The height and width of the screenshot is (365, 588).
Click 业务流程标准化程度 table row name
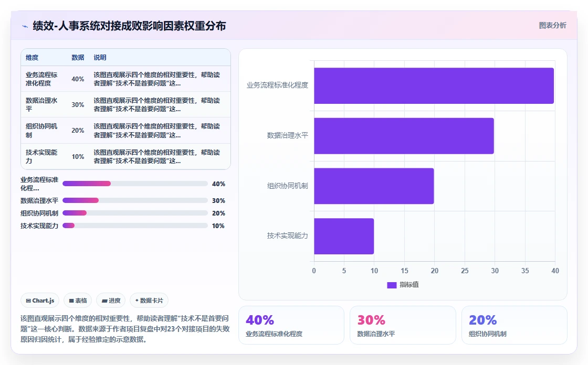(41, 79)
